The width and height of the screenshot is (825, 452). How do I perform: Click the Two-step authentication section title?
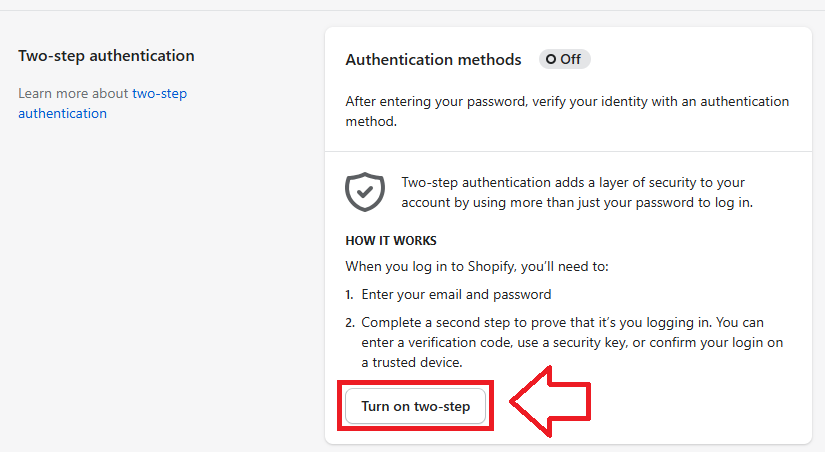coord(106,55)
